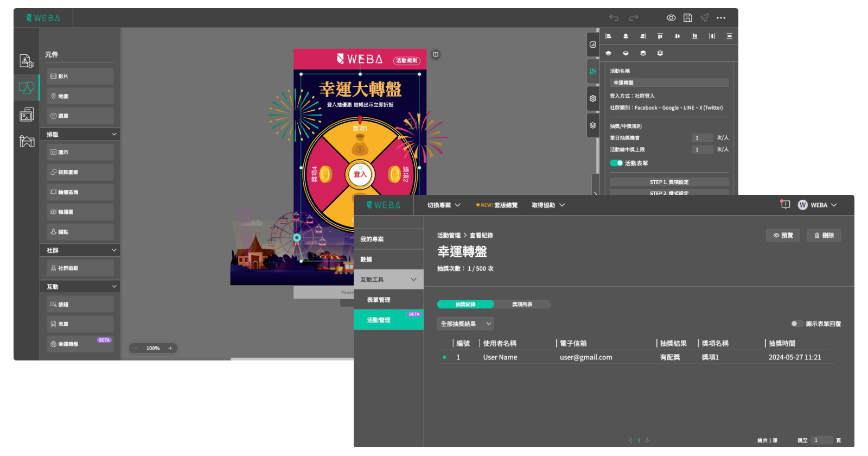This screenshot has height=456, width=868.
Task: Align left using first alignment icon
Action: tap(608, 36)
